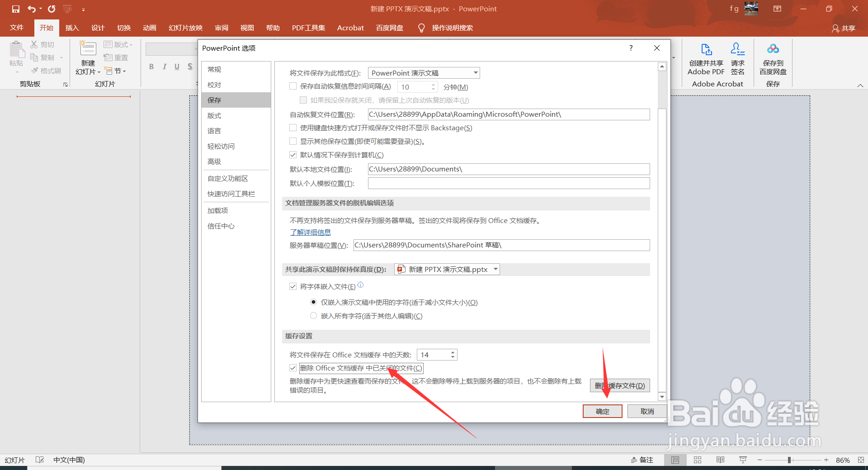Select 信任中心 in the options sidebar

click(x=221, y=226)
